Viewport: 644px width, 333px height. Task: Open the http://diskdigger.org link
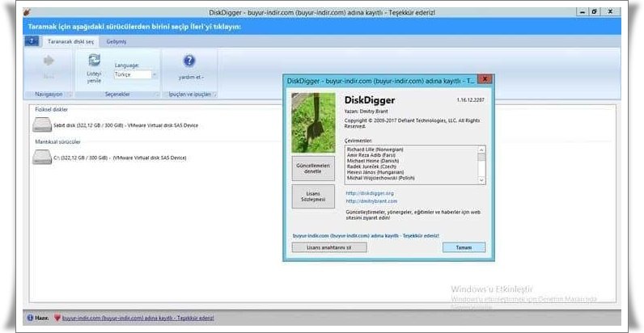click(x=370, y=192)
